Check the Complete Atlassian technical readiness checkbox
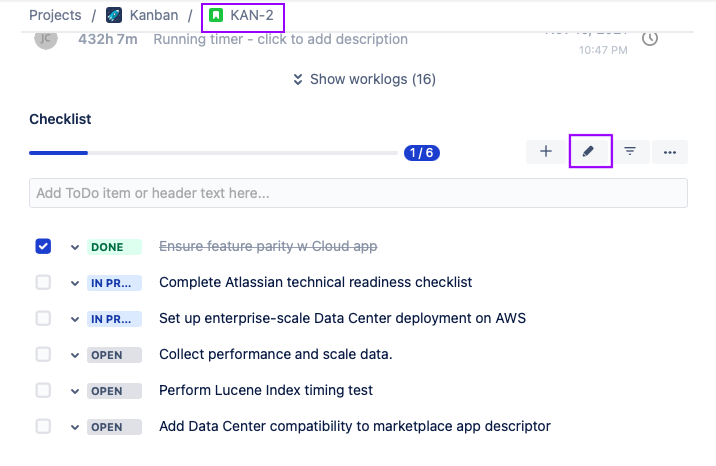Screen dimensions: 716x466 point(43,282)
